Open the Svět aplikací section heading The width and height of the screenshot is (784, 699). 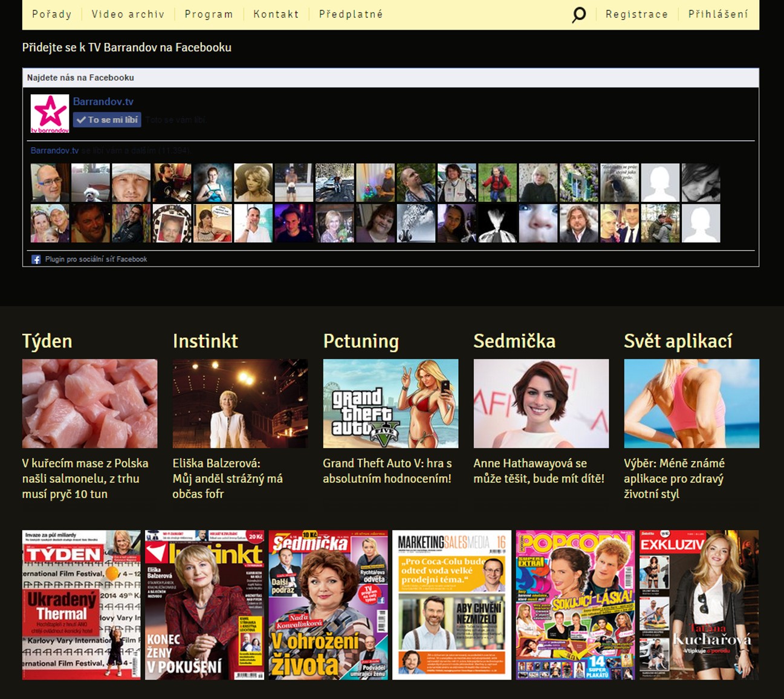[678, 341]
